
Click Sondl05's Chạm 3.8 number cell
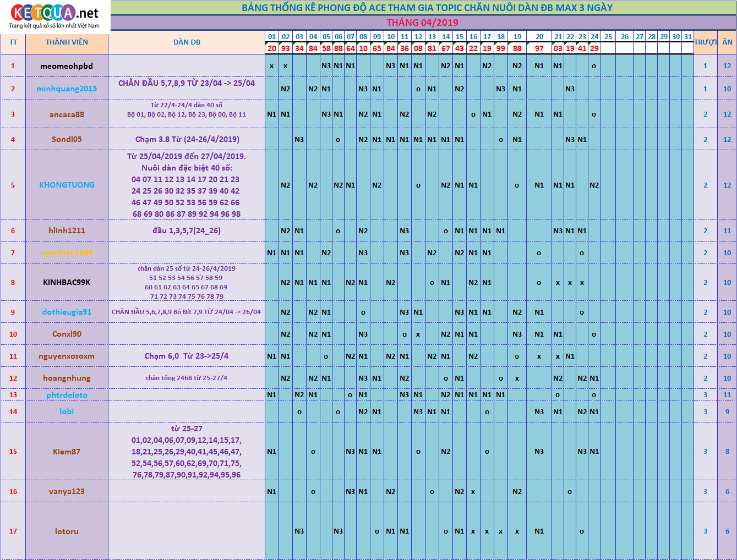[x=187, y=139]
